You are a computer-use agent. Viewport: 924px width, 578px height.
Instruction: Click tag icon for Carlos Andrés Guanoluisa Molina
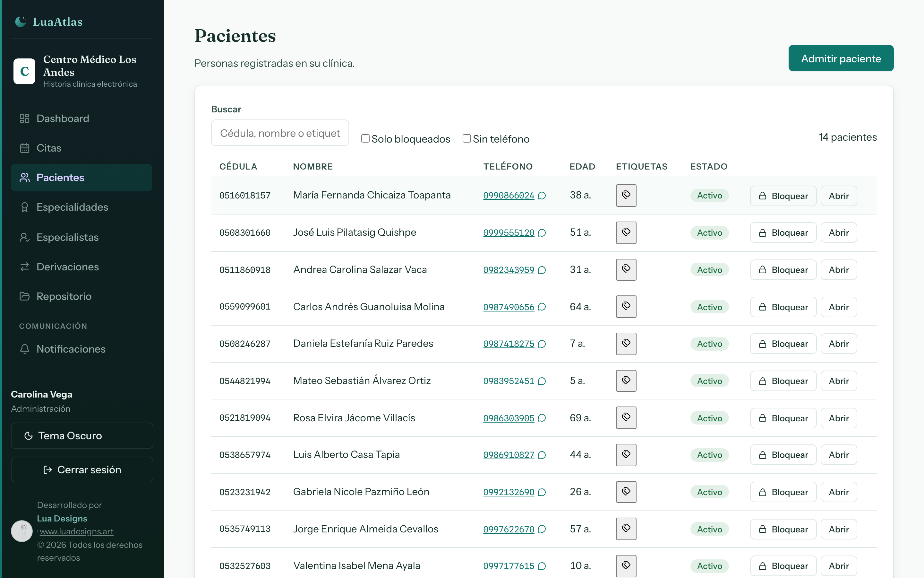626,307
